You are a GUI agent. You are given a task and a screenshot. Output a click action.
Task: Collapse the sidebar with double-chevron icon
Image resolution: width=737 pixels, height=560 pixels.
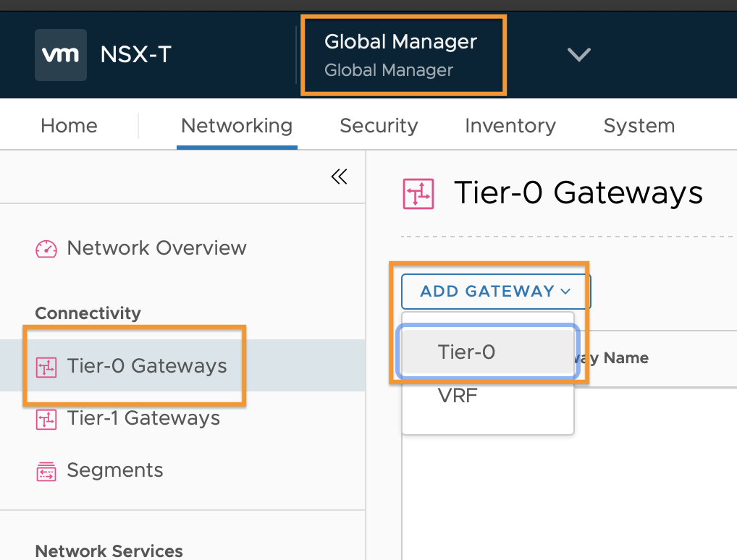(340, 177)
